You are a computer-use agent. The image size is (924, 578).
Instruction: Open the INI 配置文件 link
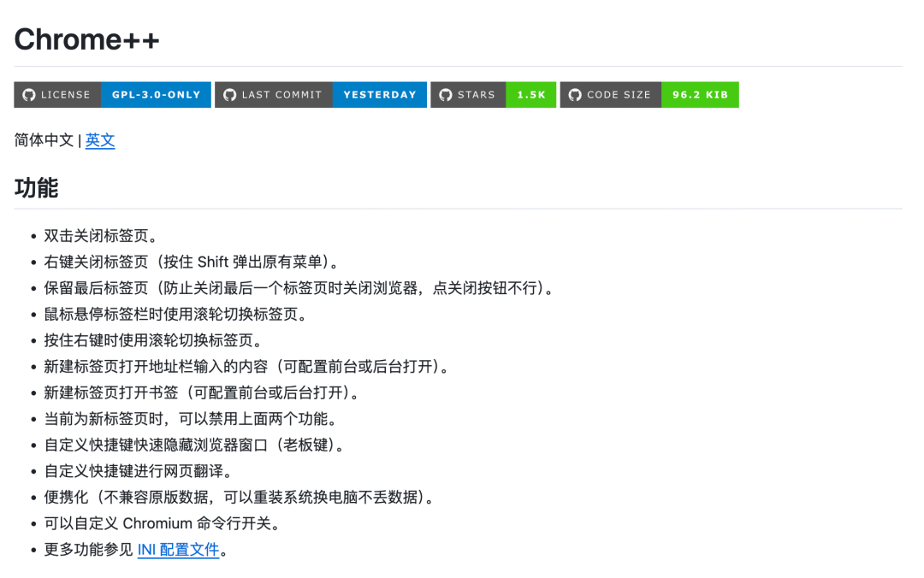178,550
